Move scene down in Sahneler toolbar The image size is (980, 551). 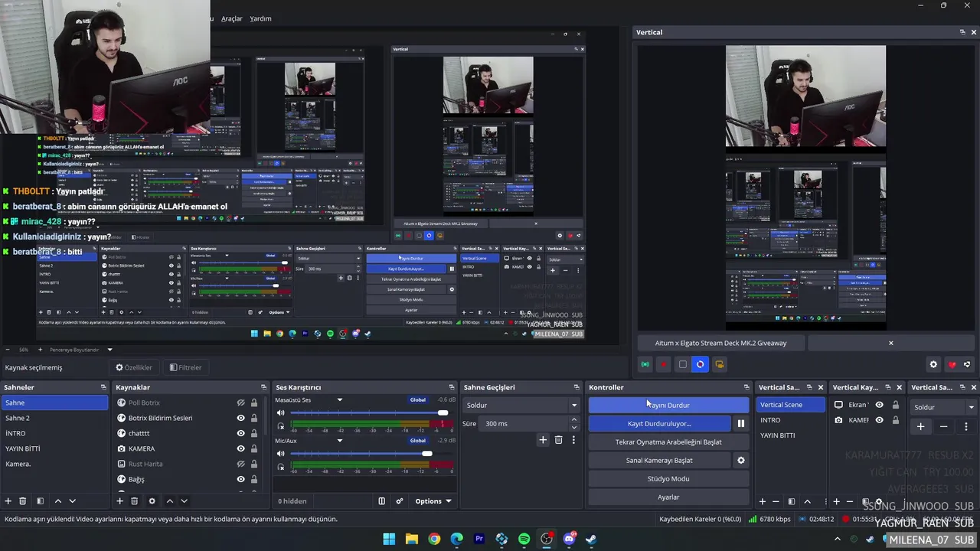(72, 501)
